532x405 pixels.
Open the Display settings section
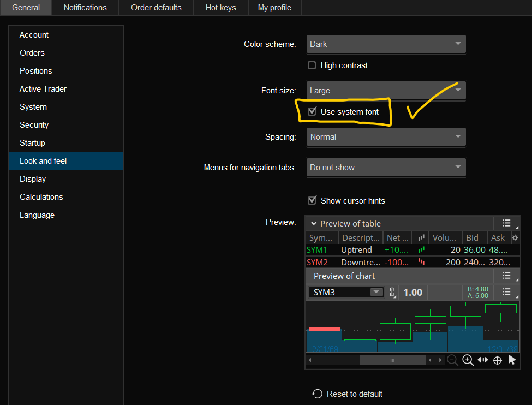click(x=33, y=179)
